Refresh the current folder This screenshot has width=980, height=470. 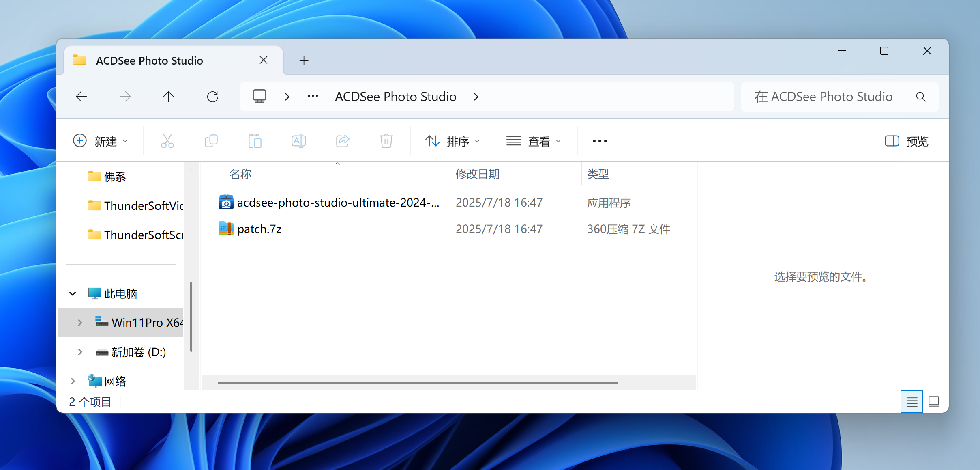pos(212,97)
